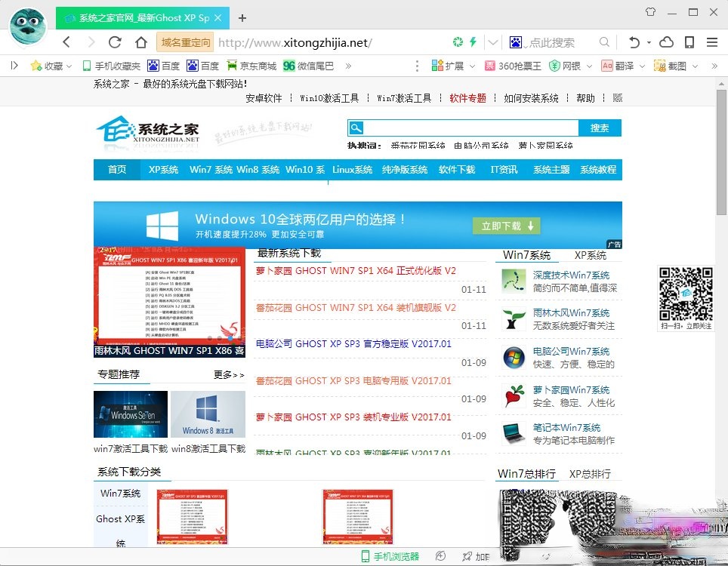This screenshot has width=728, height=566.
Task: Switch to the XP系统 sidebar tab
Action: pyautogui.click(x=590, y=255)
